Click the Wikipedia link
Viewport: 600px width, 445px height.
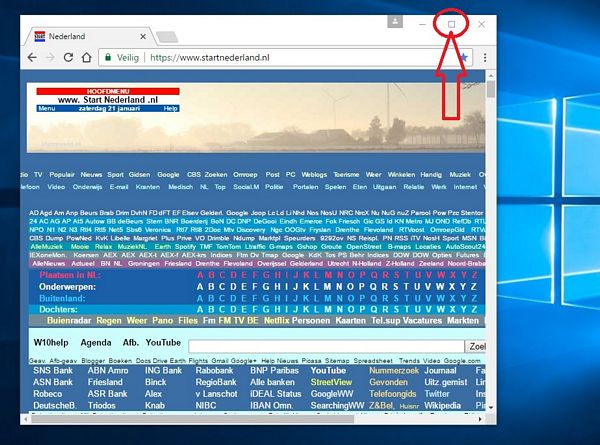tap(442, 405)
